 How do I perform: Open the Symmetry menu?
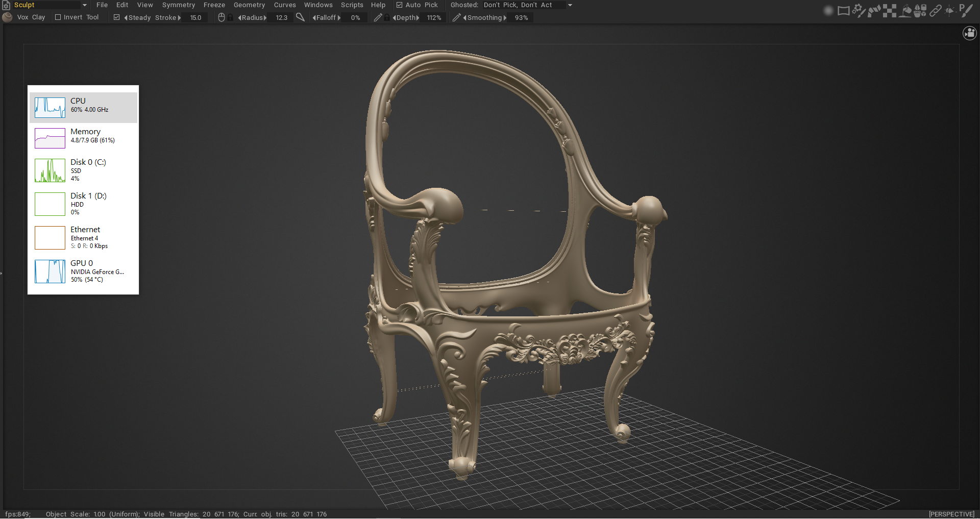(179, 5)
